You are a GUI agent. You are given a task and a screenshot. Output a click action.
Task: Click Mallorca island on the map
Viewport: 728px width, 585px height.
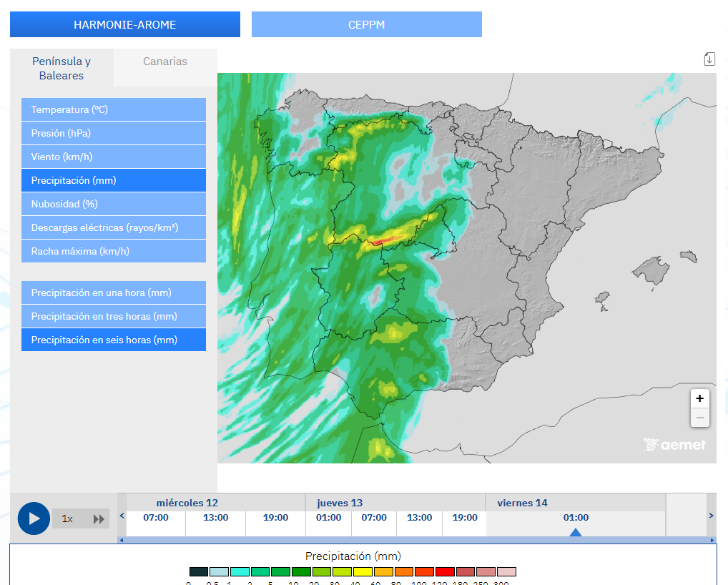(651, 270)
